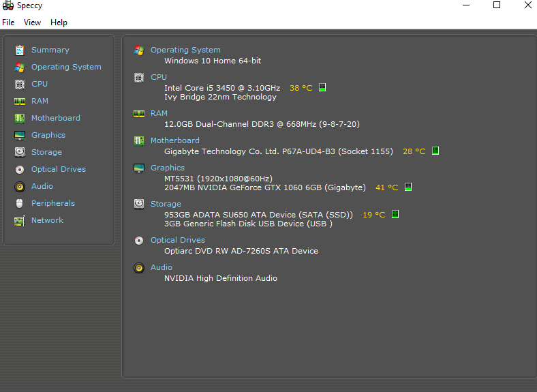The image size is (537, 392).
Task: Click the GPU temperature indicator at 41 °C
Action: pos(408,187)
